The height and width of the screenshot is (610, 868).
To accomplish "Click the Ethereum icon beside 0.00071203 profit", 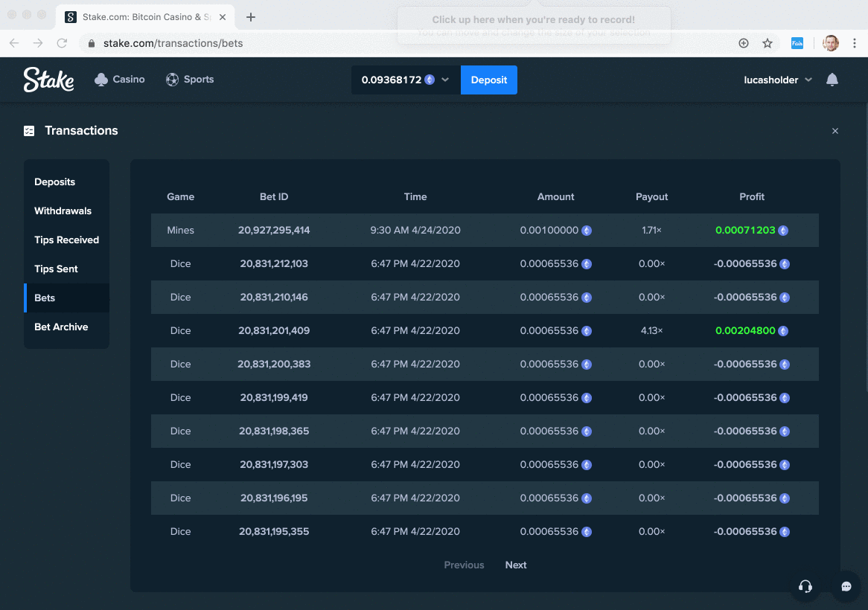I will tap(783, 231).
